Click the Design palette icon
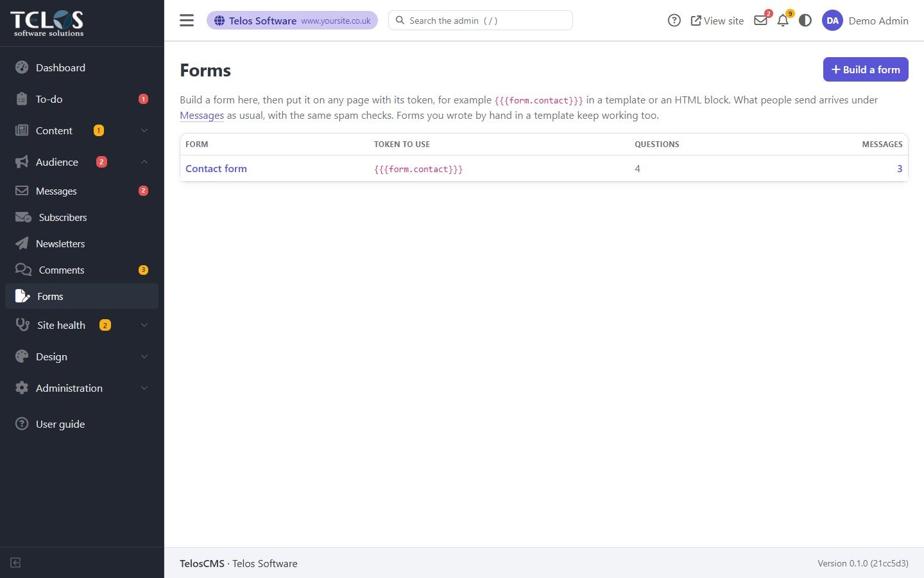924x578 pixels. (22, 356)
